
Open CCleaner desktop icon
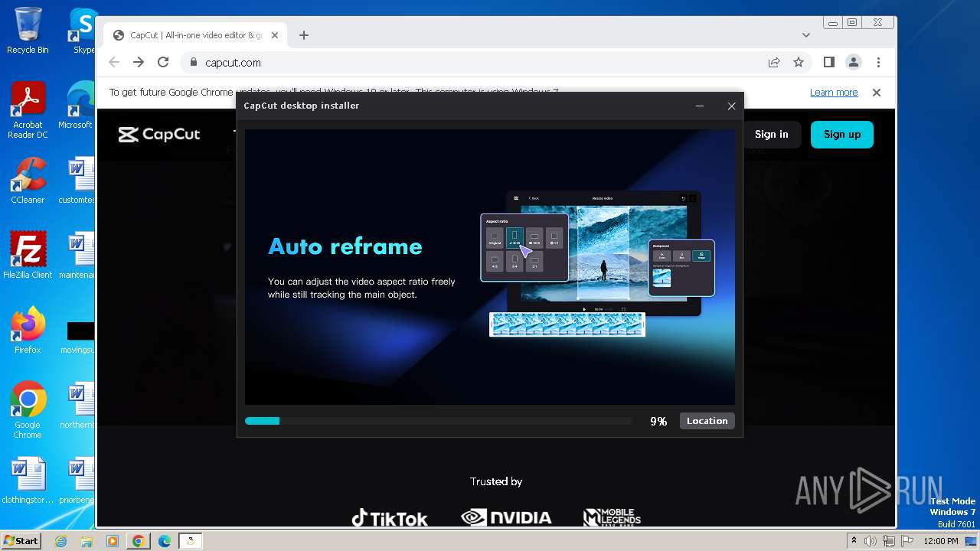click(x=28, y=181)
